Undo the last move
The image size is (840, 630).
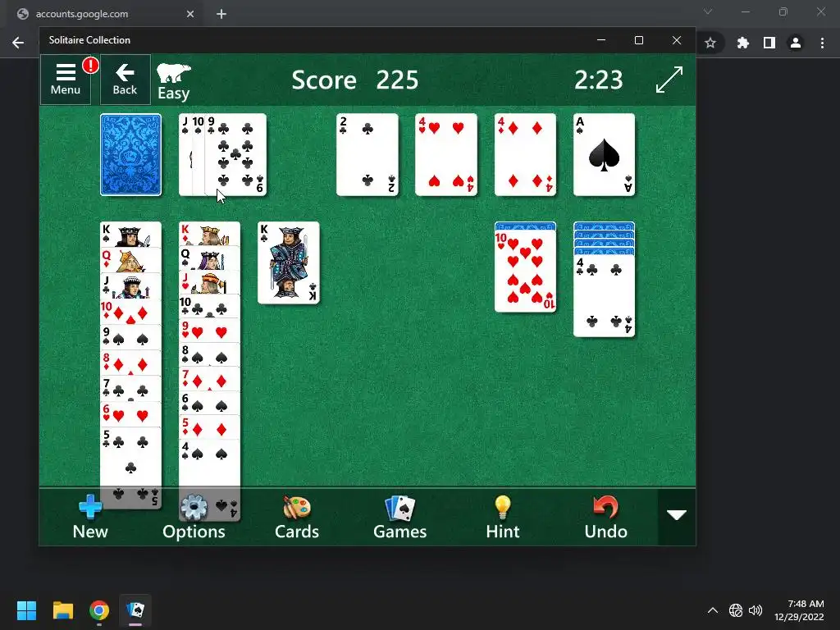[x=605, y=517]
